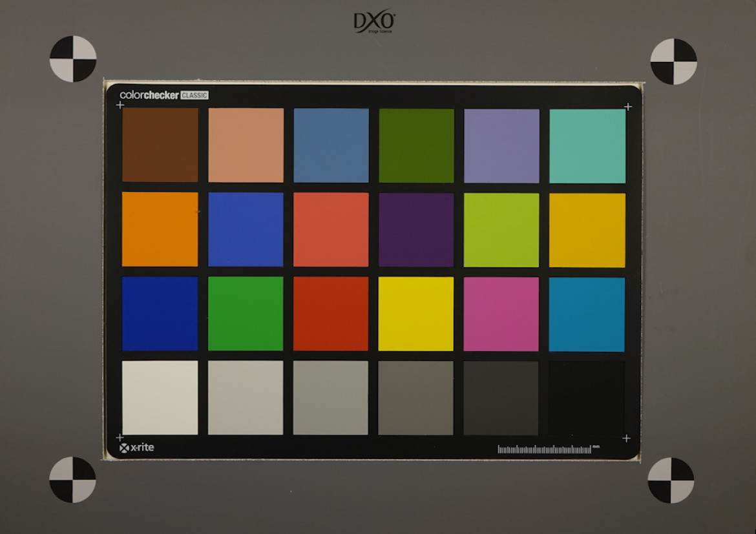This screenshot has width=756, height=534.
Task: Select the light peach skin-tone patch
Action: point(246,145)
